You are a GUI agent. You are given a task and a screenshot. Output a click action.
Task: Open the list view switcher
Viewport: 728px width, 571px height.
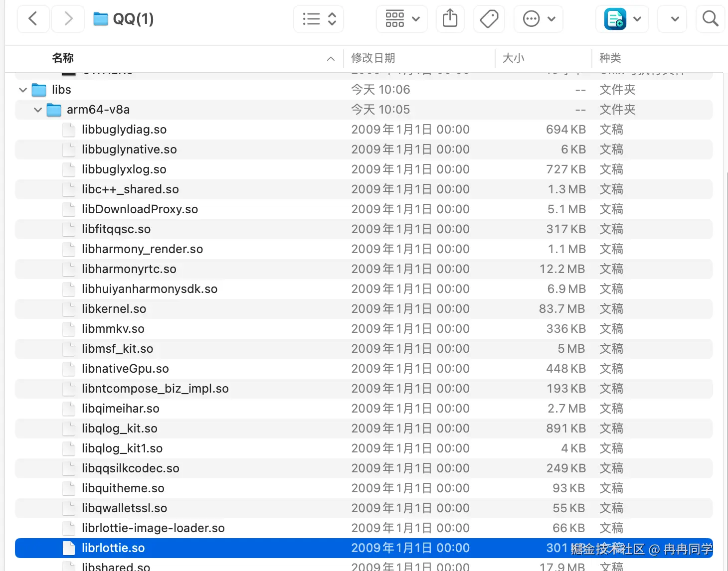pyautogui.click(x=319, y=19)
